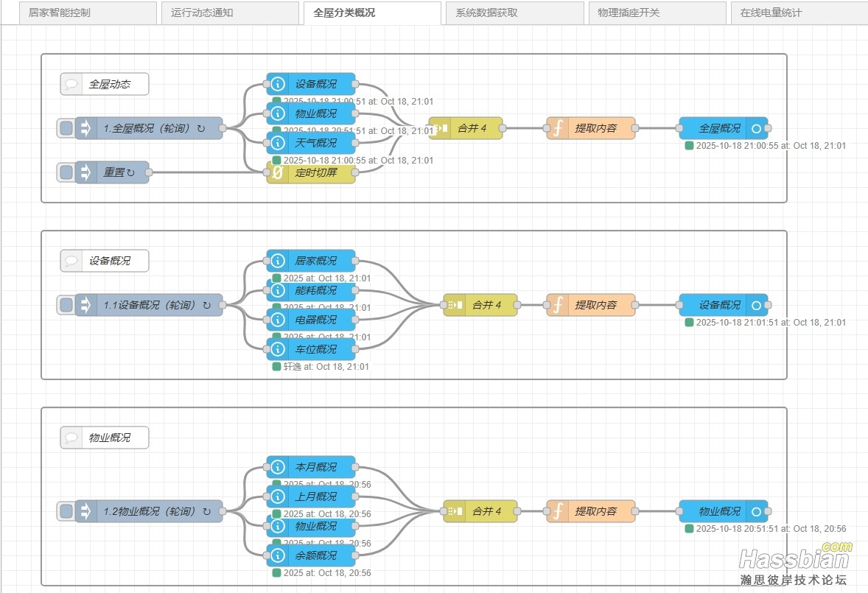Image resolution: width=868 pixels, height=593 pixels.
Task: Click the arrow icon on 重置 inject node
Action: (x=86, y=172)
